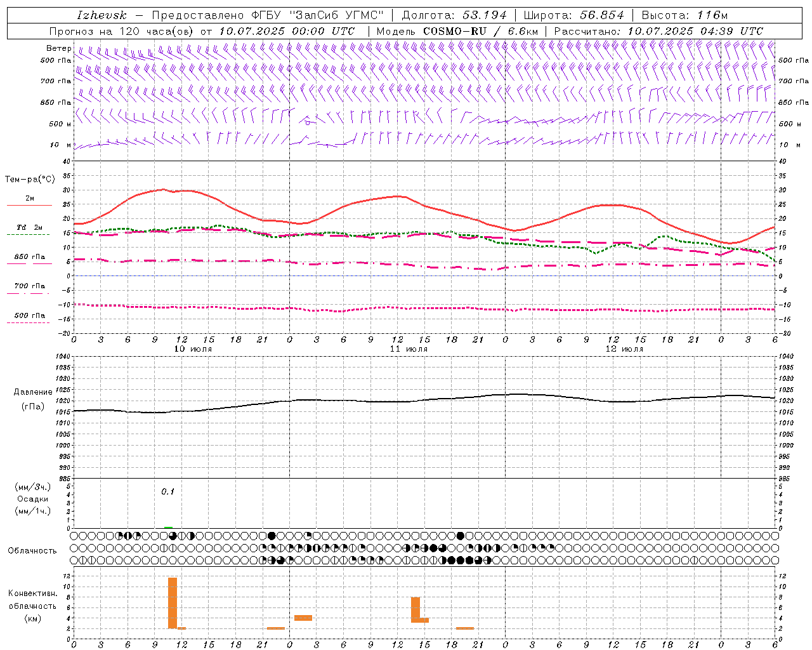The width and height of the screenshot is (812, 650).
Task: Click the 'Конвективн.' convective cloud label
Action: point(32,594)
